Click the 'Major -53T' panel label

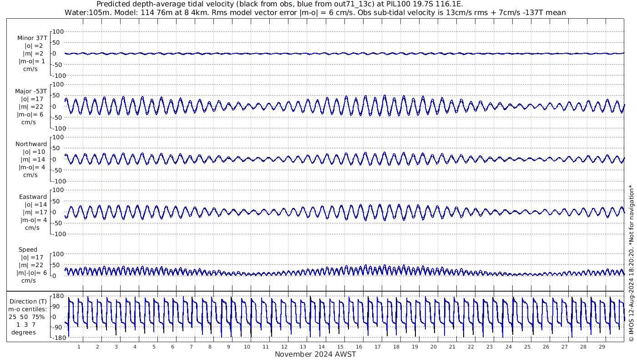pyautogui.click(x=31, y=91)
